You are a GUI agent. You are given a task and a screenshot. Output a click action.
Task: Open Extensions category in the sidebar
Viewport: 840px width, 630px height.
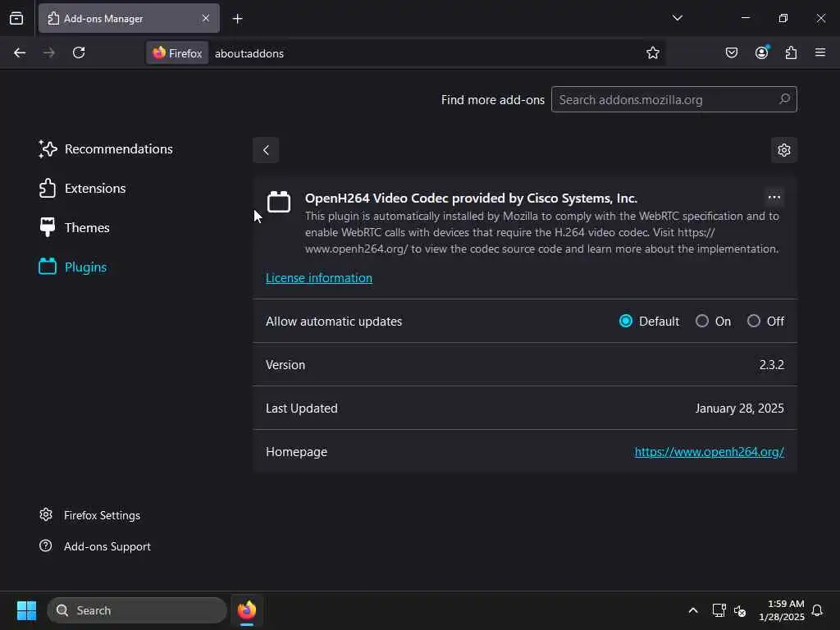(83, 189)
